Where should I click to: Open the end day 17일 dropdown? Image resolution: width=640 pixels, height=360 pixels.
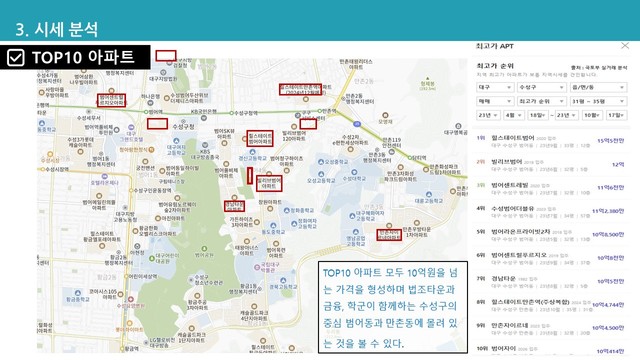(x=616, y=116)
